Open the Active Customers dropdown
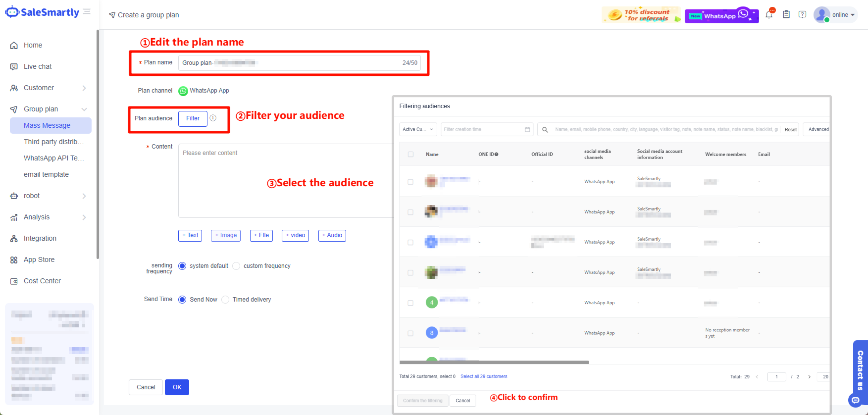 click(418, 129)
